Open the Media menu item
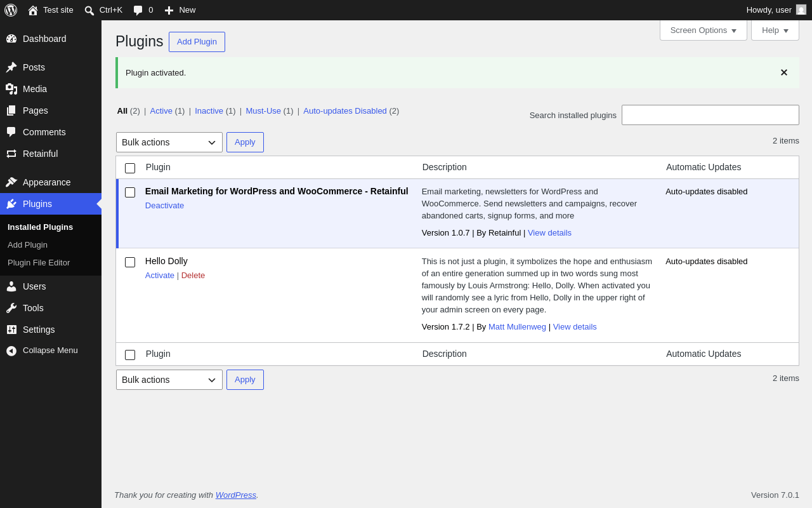 click(x=51, y=89)
